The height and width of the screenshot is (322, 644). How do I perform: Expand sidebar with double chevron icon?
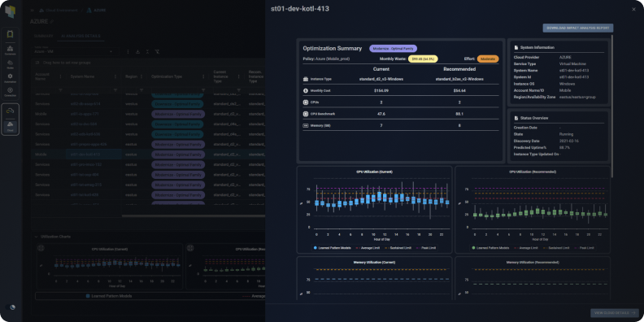tap(33, 10)
